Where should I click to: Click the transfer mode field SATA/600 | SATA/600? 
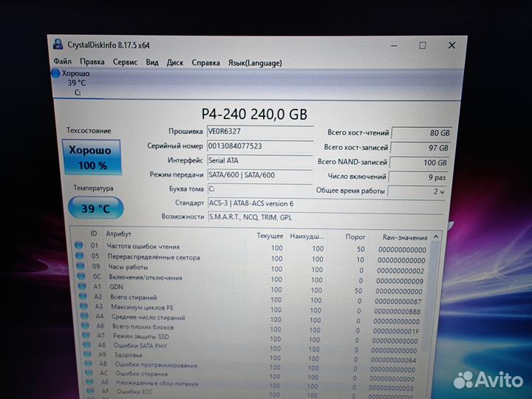pyautogui.click(x=260, y=175)
